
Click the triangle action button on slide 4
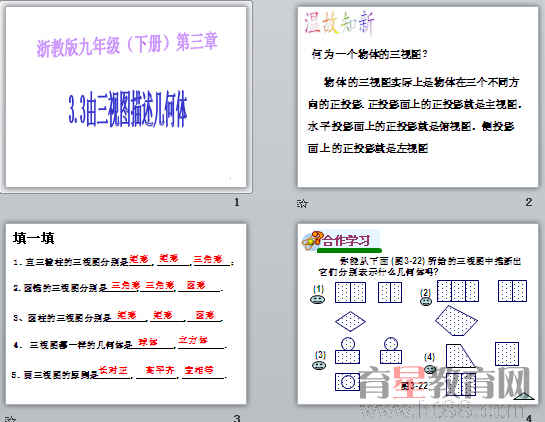524,396
